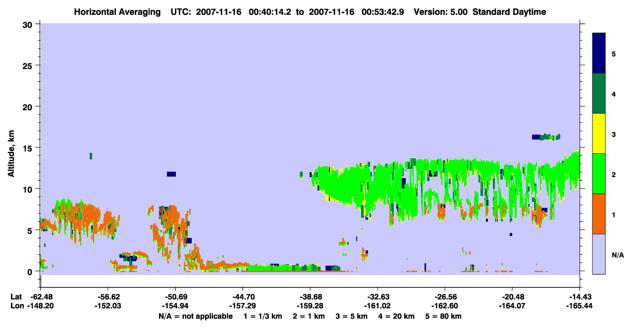
Task: Click the colorbar label 1
Action: tap(614, 214)
